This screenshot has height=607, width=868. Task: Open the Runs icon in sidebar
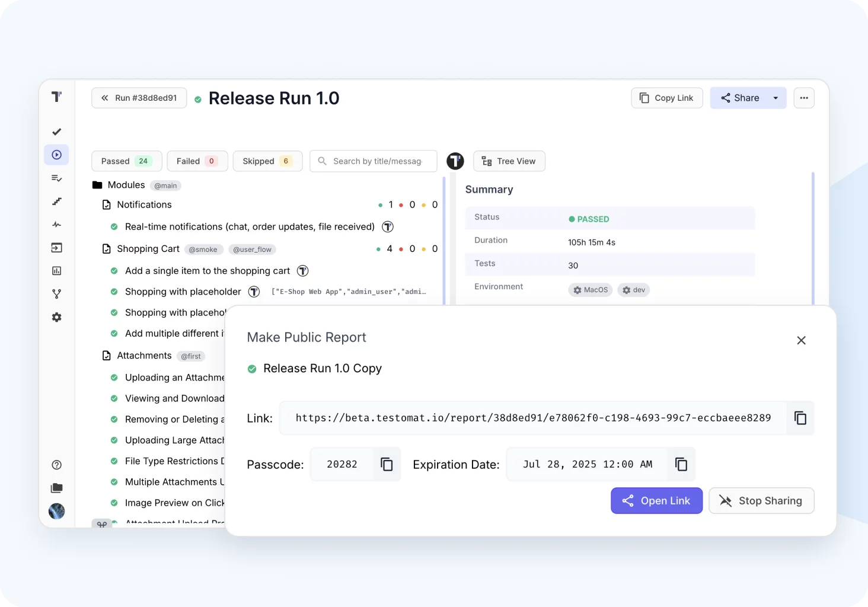(x=57, y=155)
